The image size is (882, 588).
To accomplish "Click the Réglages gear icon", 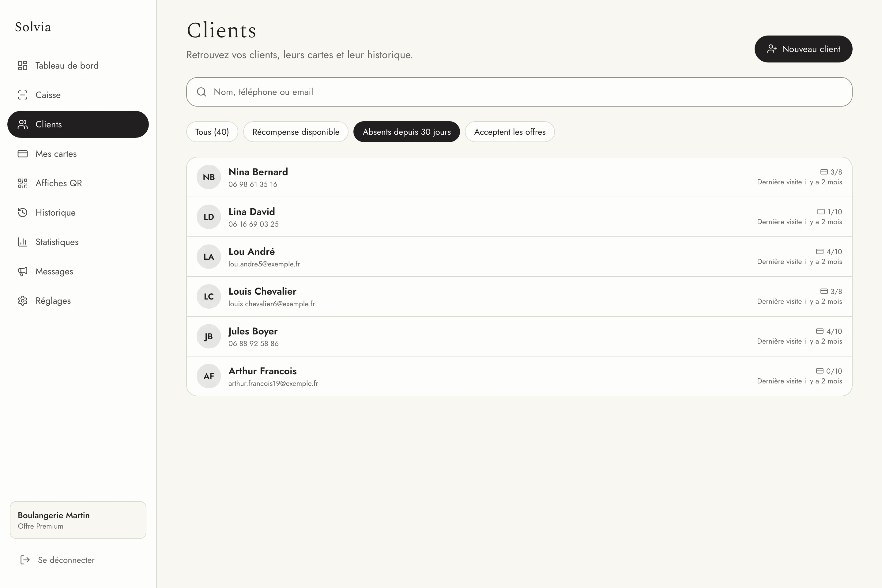I will [22, 301].
